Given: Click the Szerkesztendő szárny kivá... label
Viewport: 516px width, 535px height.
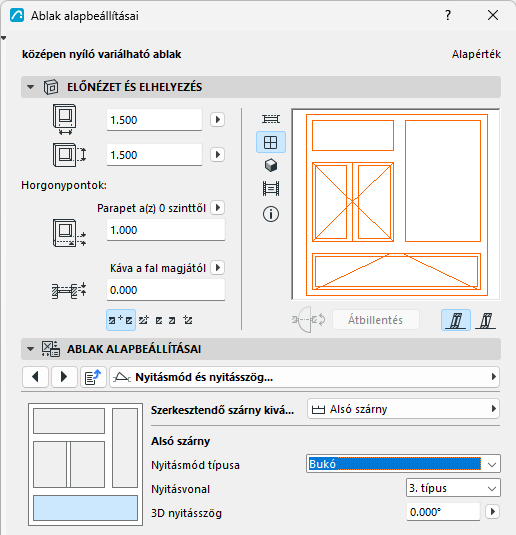Looking at the screenshot, I should (223, 410).
